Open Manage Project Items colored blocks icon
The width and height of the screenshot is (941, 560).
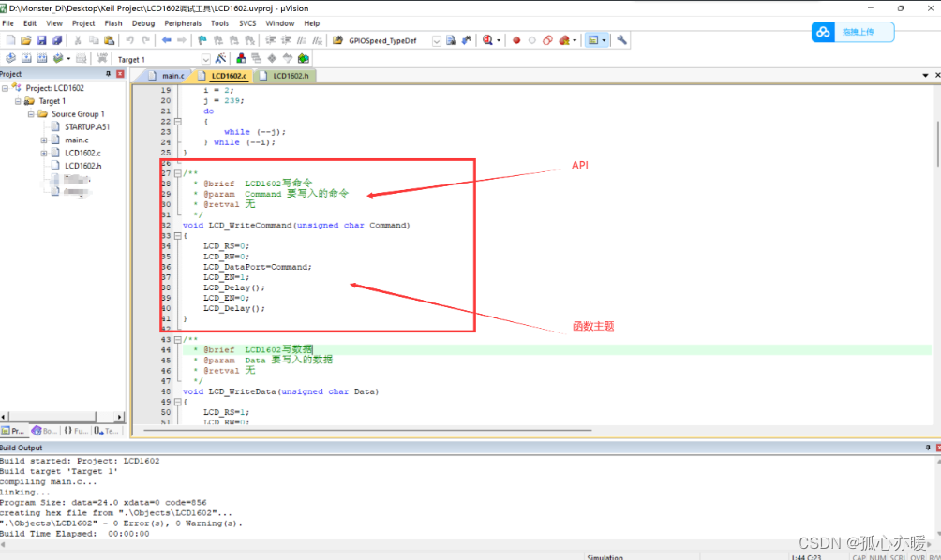click(241, 58)
